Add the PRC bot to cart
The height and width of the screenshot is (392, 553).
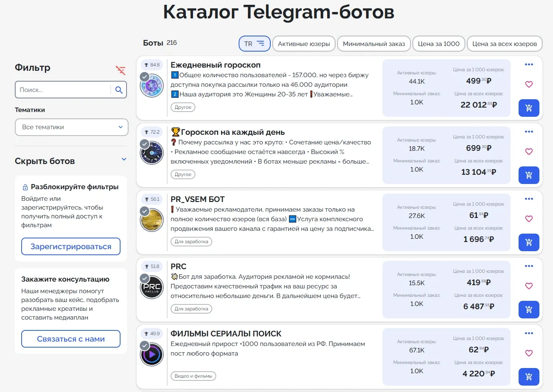coord(529,310)
